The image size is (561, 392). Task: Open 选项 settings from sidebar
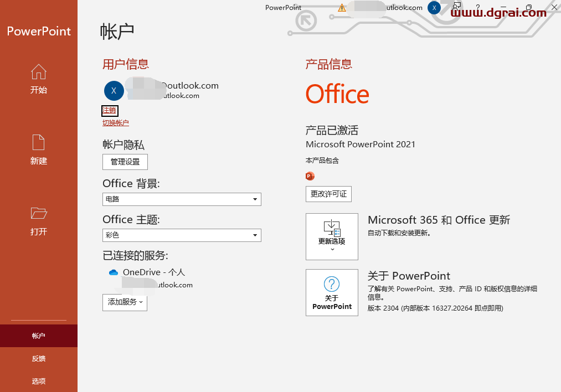[39, 381]
